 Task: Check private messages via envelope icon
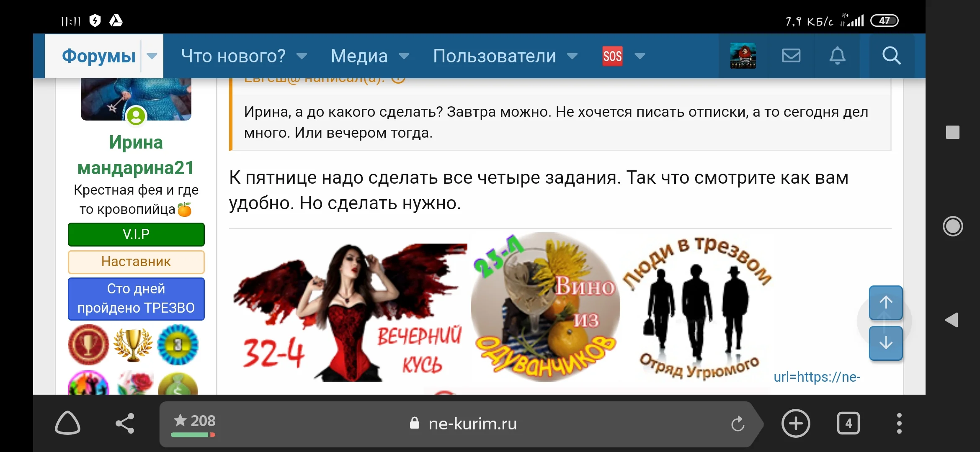click(x=791, y=56)
